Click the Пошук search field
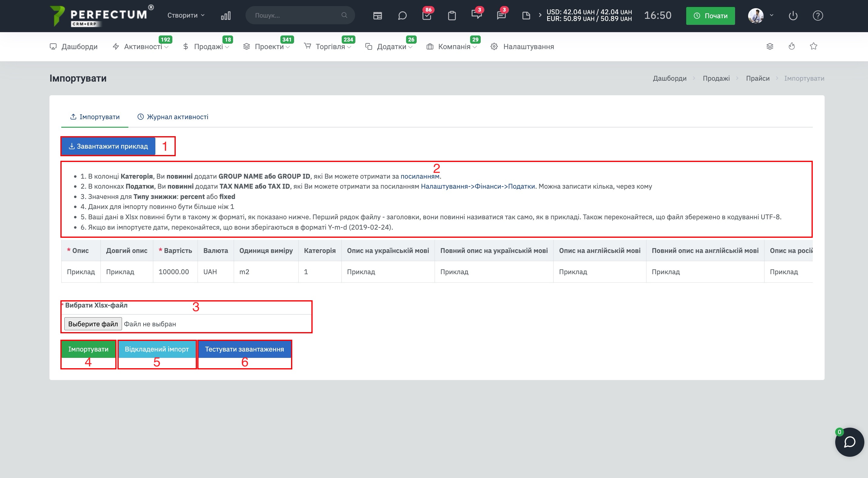868x478 pixels. tap(300, 15)
